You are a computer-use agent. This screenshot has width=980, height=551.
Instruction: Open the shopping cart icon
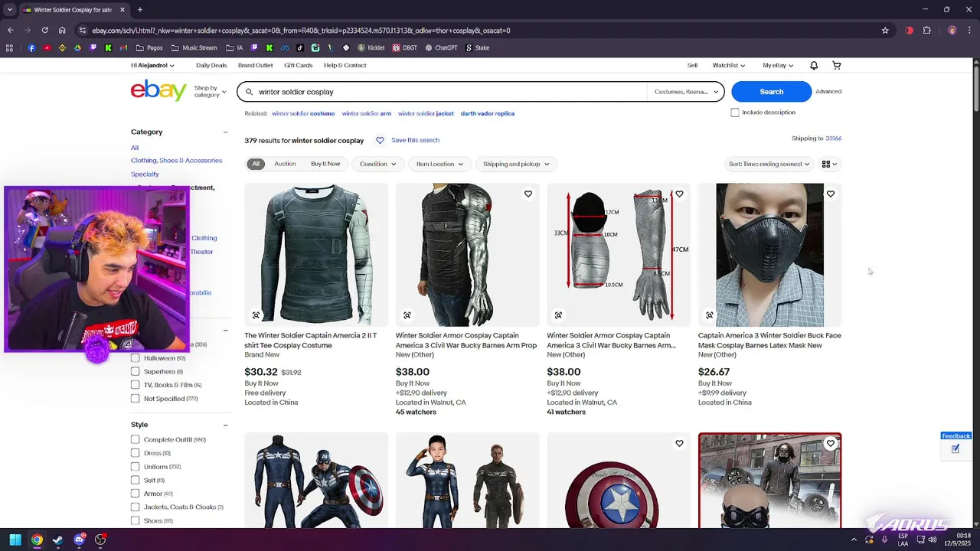(x=837, y=66)
